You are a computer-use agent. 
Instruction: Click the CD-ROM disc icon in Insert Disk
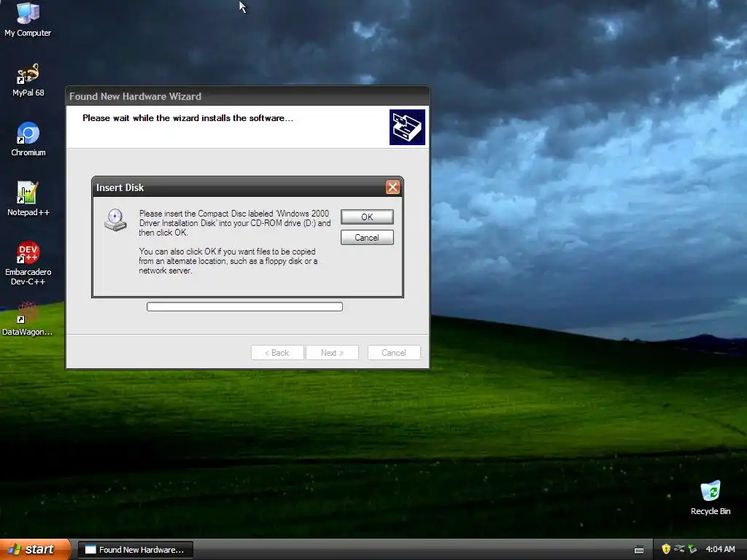coord(116,220)
